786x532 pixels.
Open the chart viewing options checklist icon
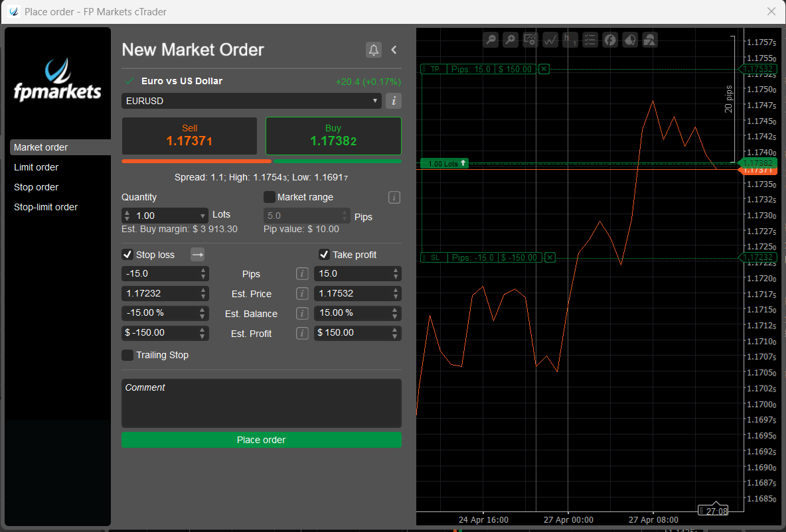tap(590, 40)
